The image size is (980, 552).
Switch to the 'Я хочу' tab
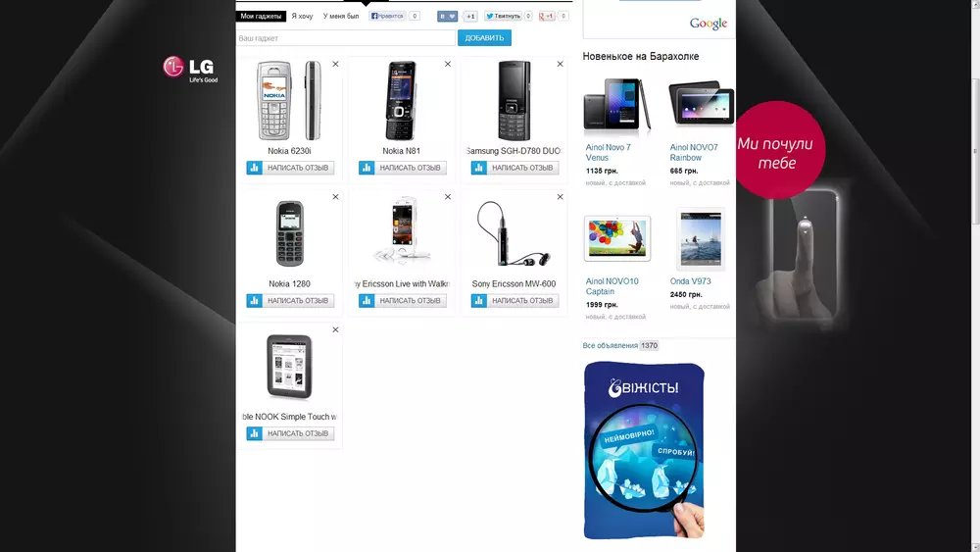click(x=302, y=17)
